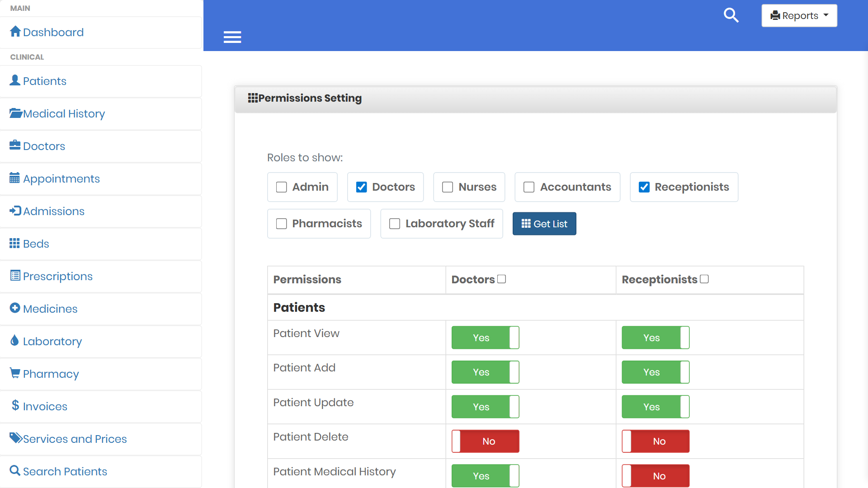
Task: Open the Search Patients link
Action: tap(101, 471)
